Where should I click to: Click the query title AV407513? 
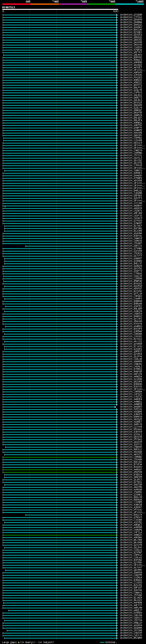(8, 7)
